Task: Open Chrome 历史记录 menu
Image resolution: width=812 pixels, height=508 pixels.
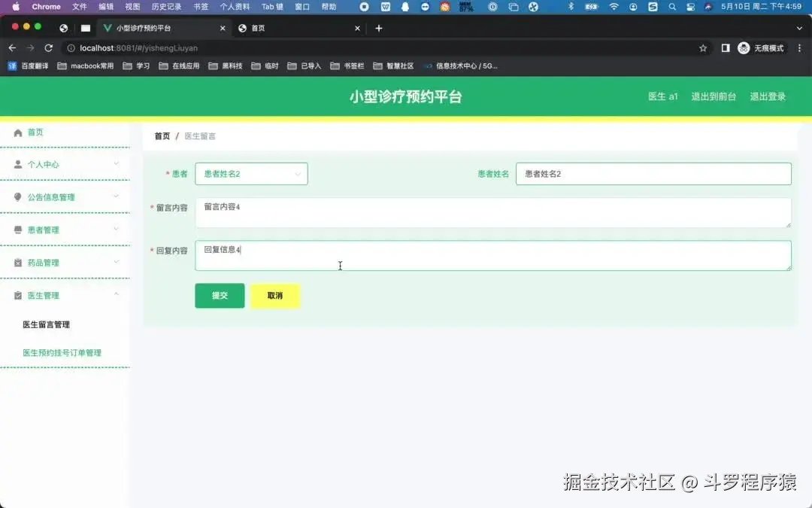Action: point(166,7)
